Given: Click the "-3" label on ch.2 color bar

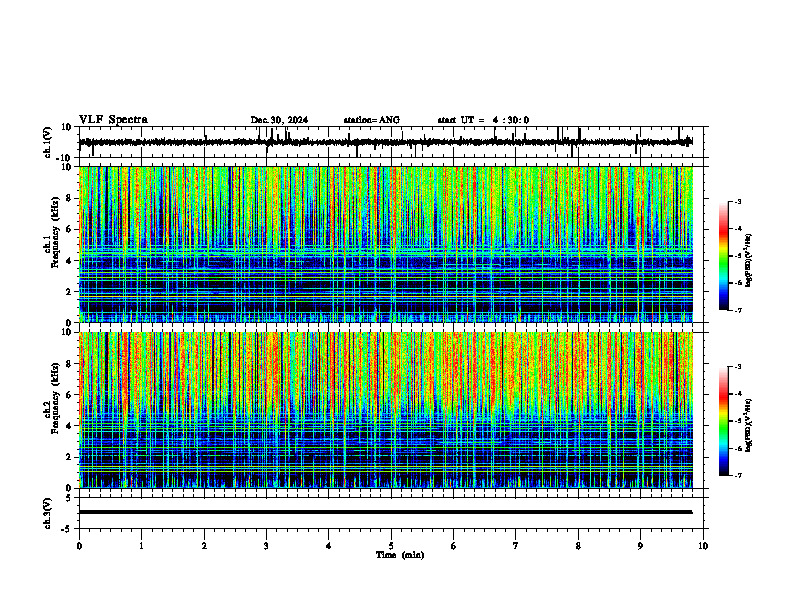Looking at the screenshot, I should 737,367.
